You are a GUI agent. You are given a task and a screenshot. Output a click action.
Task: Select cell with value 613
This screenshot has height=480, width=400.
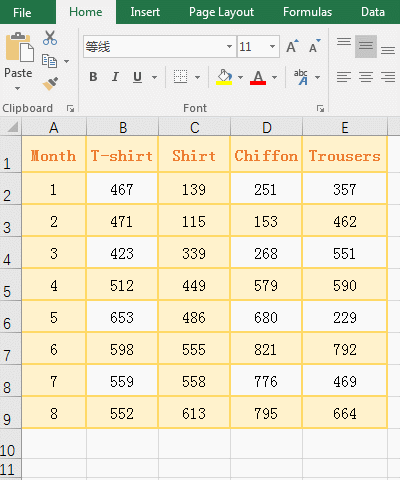tap(194, 413)
